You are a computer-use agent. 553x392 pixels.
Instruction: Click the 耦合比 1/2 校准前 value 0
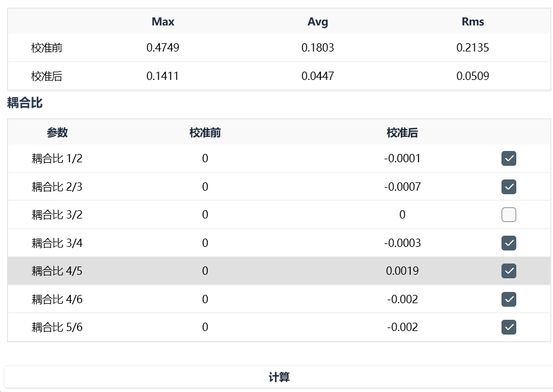tap(205, 159)
